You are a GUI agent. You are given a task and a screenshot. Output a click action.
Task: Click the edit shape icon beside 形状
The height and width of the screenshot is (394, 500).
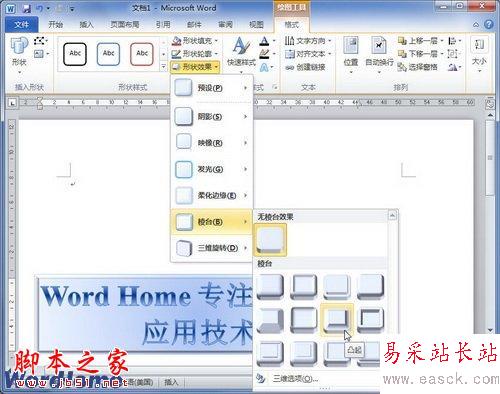40,41
